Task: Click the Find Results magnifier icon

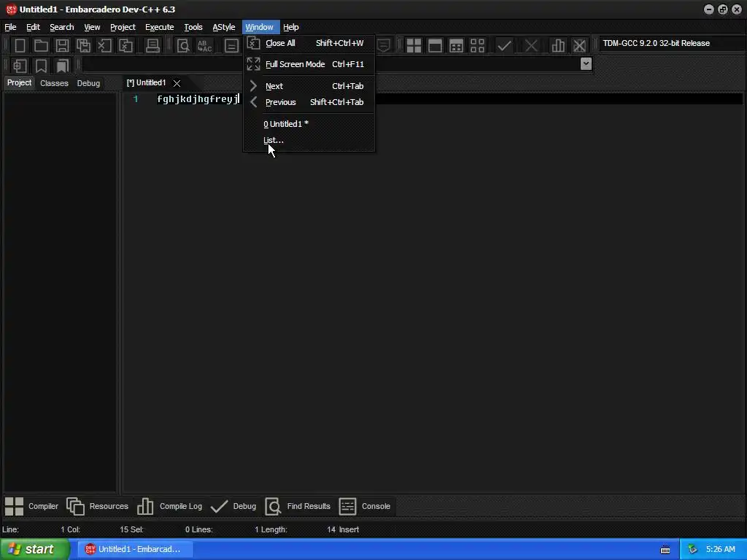Action: click(x=273, y=506)
